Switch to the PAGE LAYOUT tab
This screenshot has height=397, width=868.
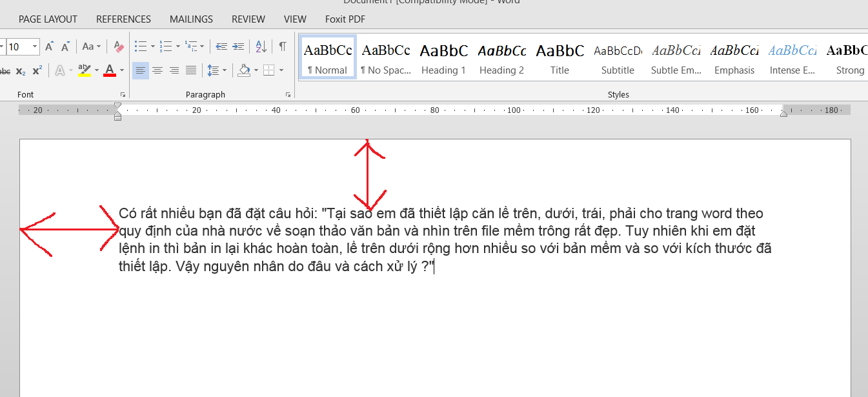click(x=48, y=19)
